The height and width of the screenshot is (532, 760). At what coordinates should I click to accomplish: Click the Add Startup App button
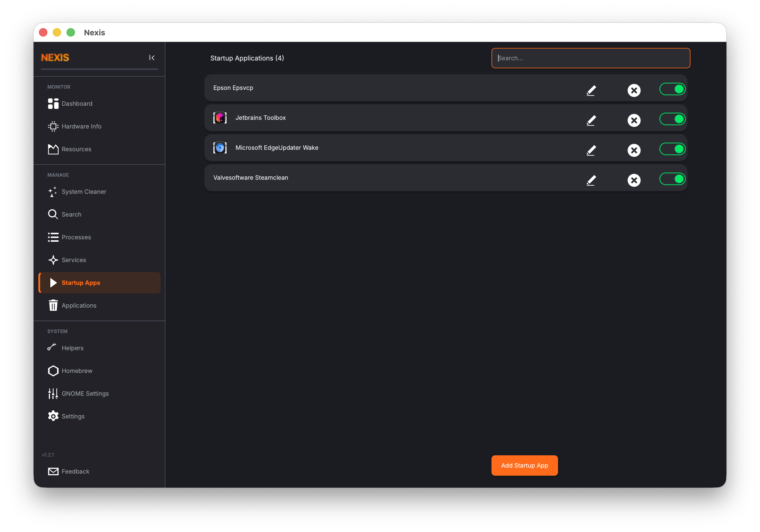pos(524,465)
